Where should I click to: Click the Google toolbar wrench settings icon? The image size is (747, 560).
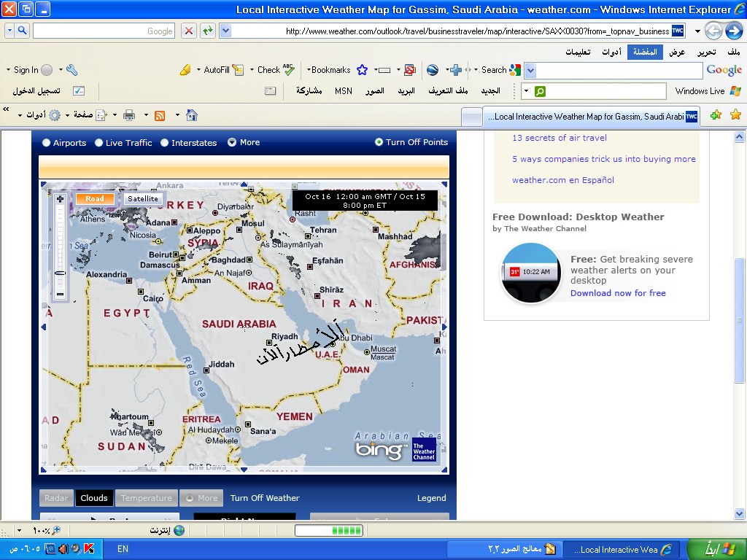tap(72, 70)
